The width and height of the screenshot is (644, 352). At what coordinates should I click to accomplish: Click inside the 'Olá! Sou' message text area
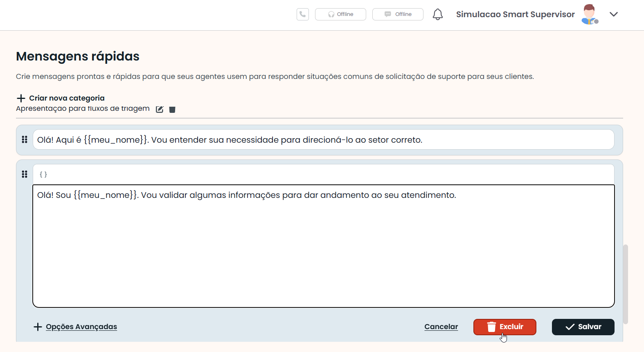click(323, 245)
